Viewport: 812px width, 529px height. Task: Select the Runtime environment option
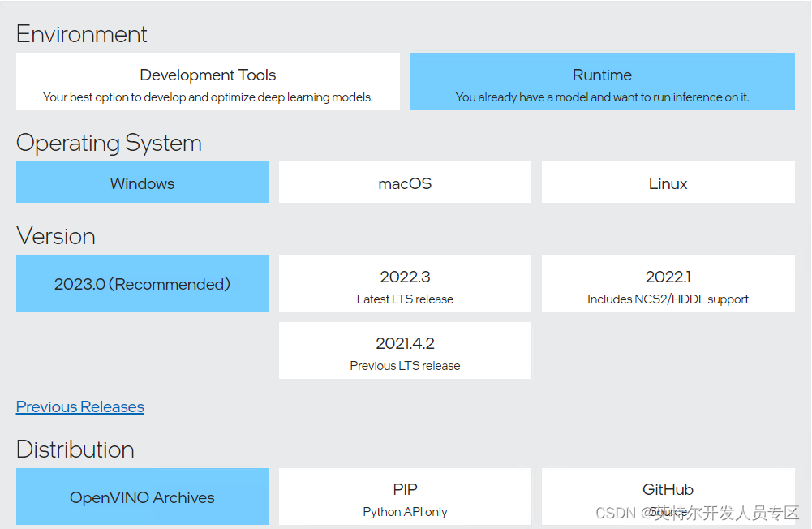click(603, 80)
